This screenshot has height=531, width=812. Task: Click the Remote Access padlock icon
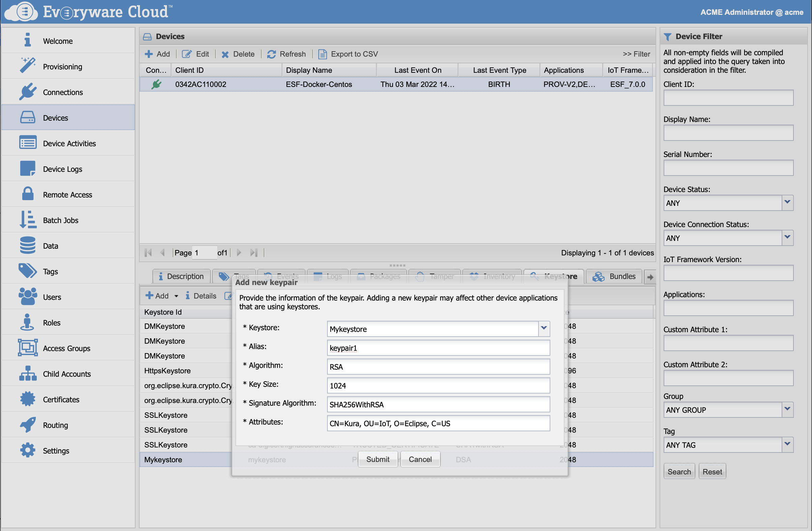point(28,194)
